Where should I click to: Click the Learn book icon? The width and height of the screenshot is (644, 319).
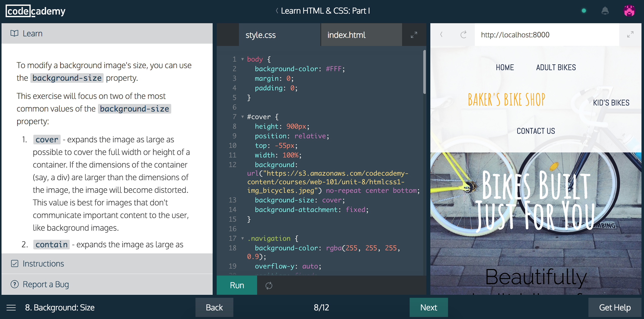14,33
